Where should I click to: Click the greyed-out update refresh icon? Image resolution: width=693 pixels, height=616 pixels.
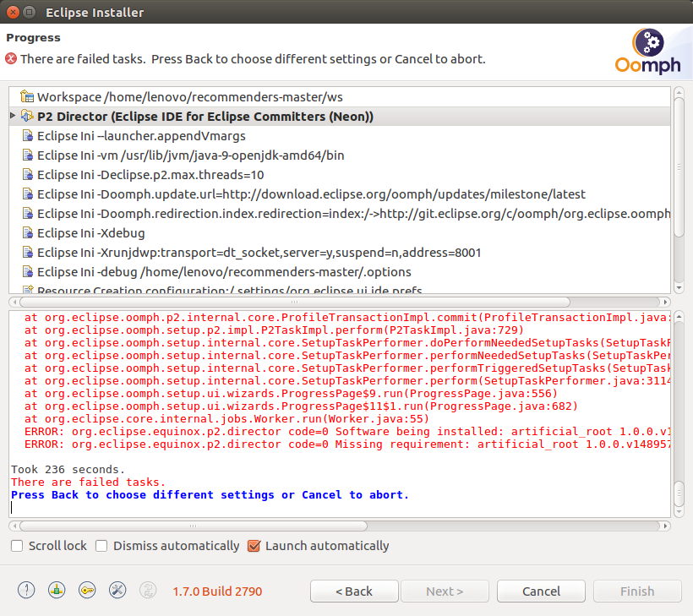point(148,590)
